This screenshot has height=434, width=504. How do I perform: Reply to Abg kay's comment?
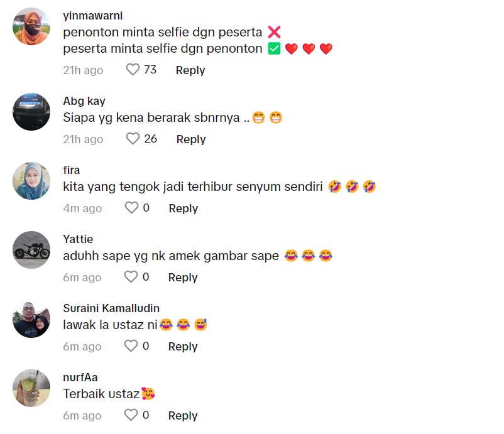click(x=191, y=139)
